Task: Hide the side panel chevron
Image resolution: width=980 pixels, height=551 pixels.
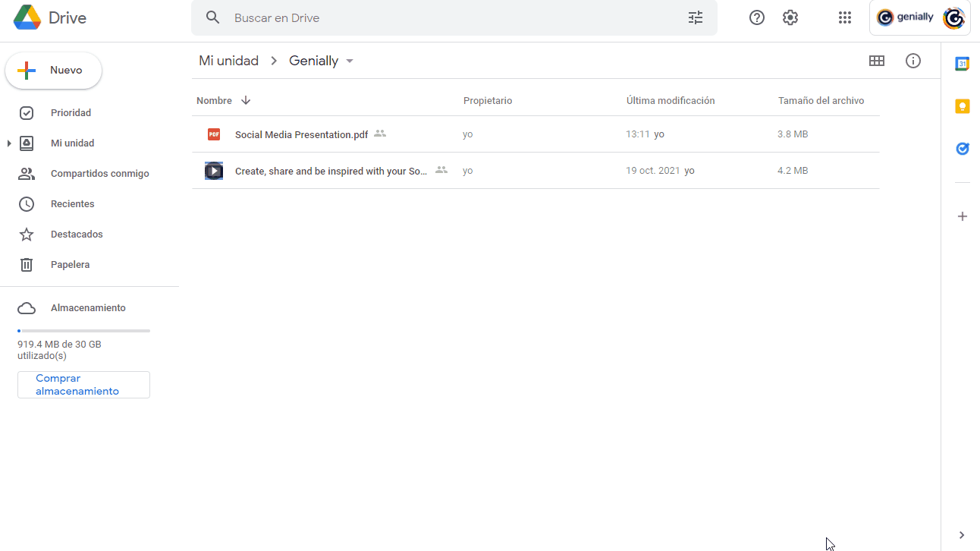Action: tap(962, 535)
